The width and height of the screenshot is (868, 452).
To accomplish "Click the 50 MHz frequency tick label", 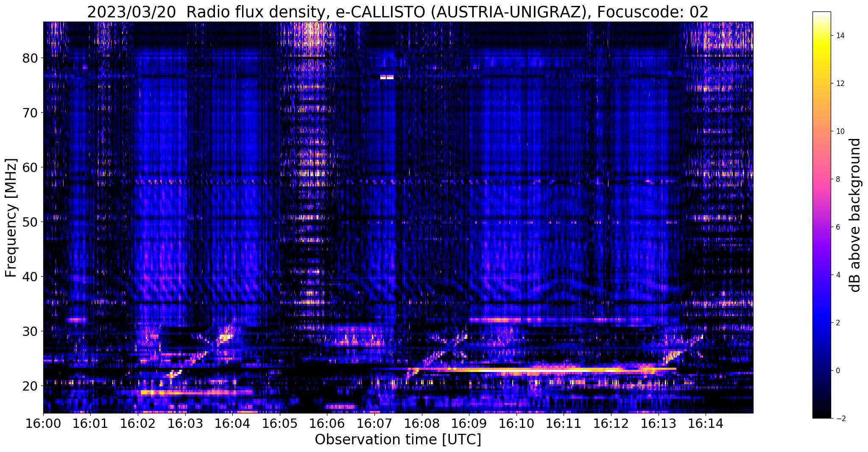I will [x=30, y=222].
